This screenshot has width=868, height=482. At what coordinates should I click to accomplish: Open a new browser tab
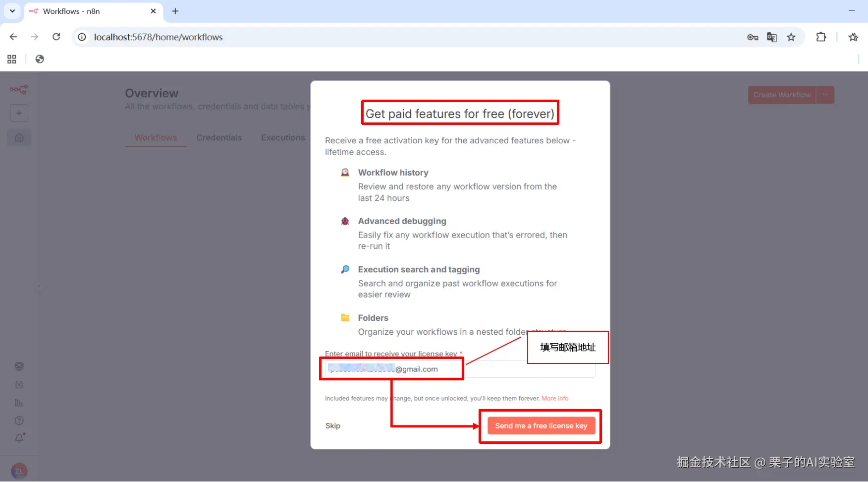[175, 11]
